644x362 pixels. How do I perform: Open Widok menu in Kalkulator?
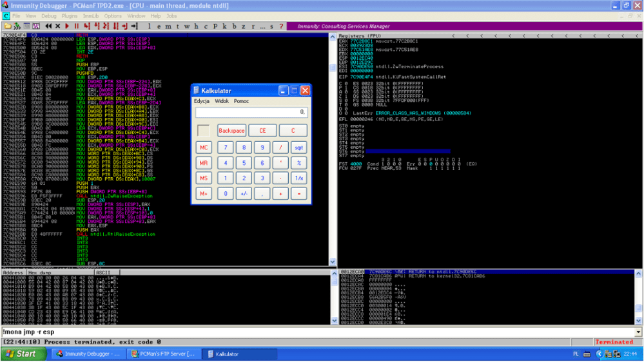[x=222, y=101]
